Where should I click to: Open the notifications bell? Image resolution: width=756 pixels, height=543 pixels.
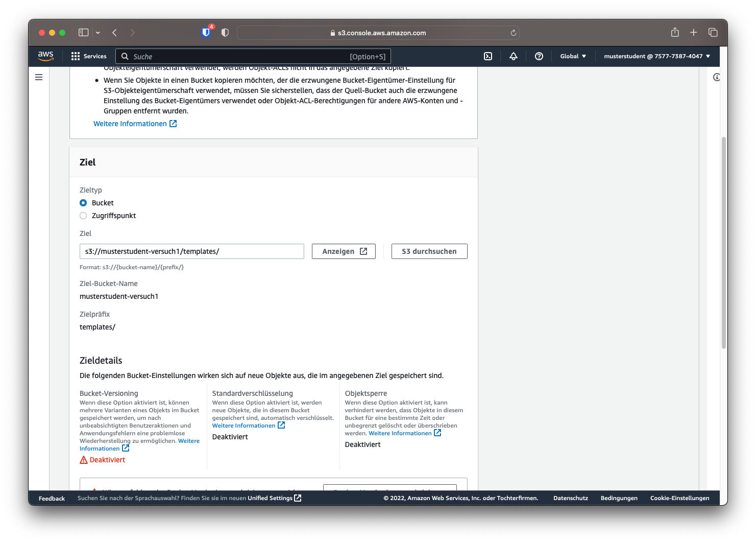pyautogui.click(x=514, y=56)
